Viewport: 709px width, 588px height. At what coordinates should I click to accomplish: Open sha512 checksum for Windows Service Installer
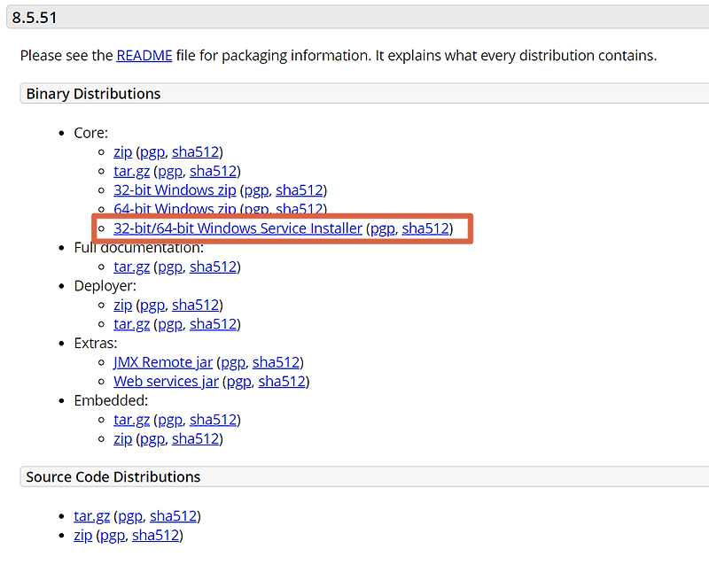(x=425, y=228)
